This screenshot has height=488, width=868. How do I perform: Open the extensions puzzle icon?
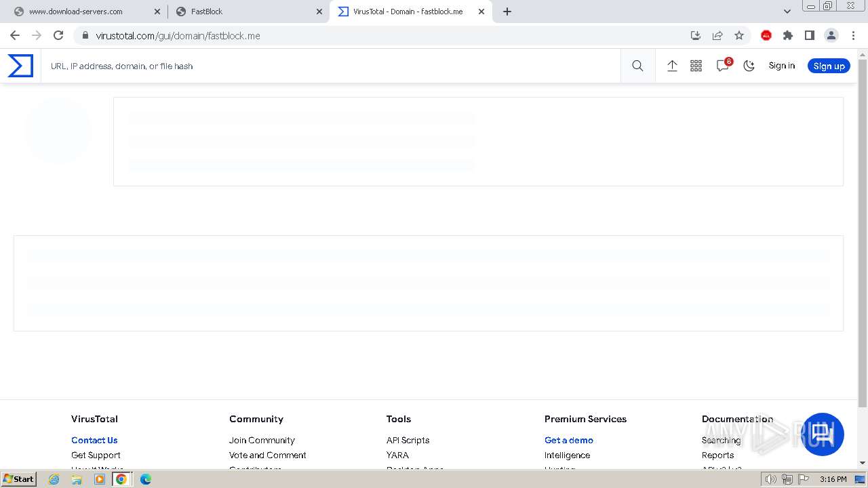[788, 35]
